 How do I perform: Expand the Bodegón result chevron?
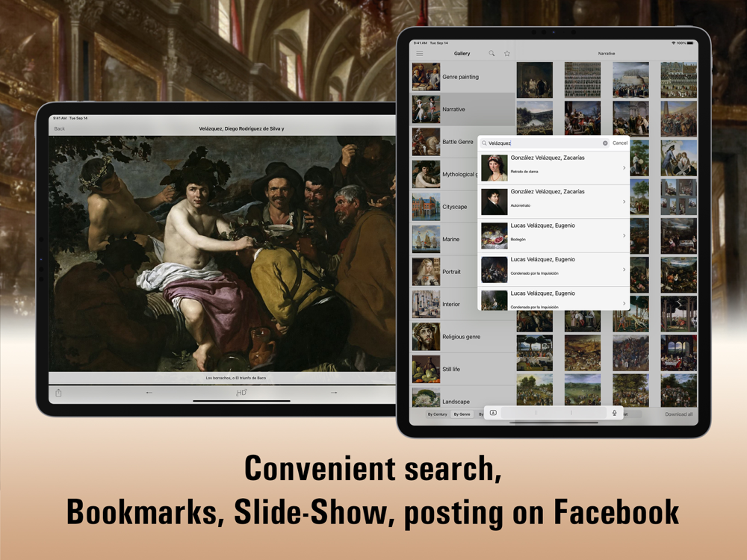click(x=624, y=236)
